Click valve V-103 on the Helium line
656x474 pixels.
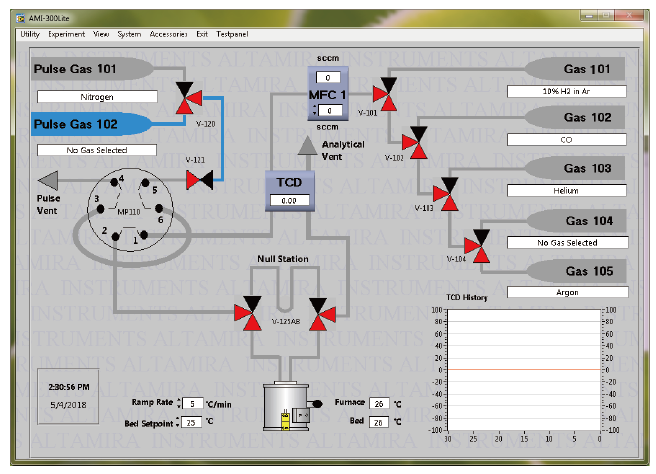447,193
